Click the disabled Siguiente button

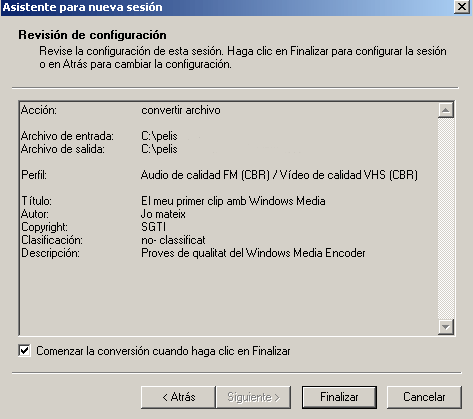(253, 397)
